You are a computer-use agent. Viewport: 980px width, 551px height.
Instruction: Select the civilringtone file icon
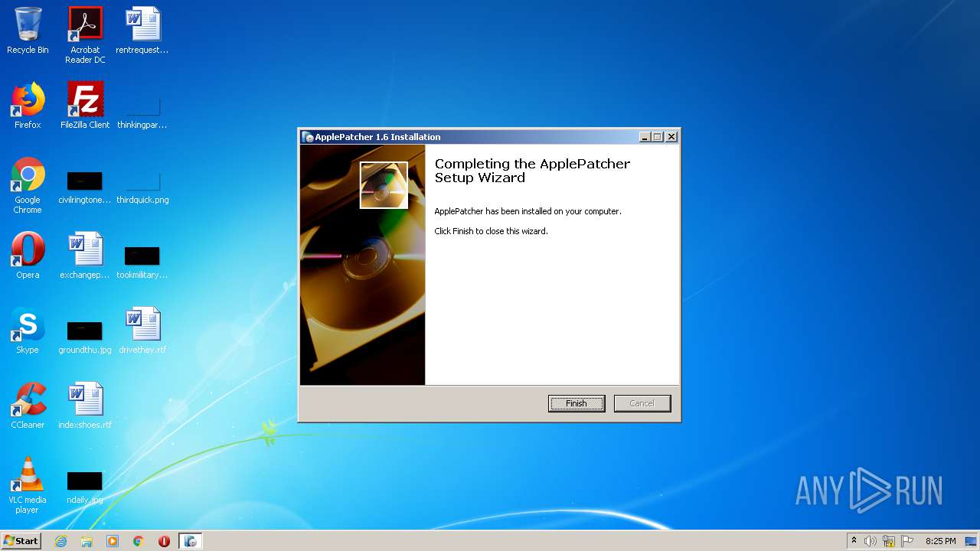(x=85, y=188)
